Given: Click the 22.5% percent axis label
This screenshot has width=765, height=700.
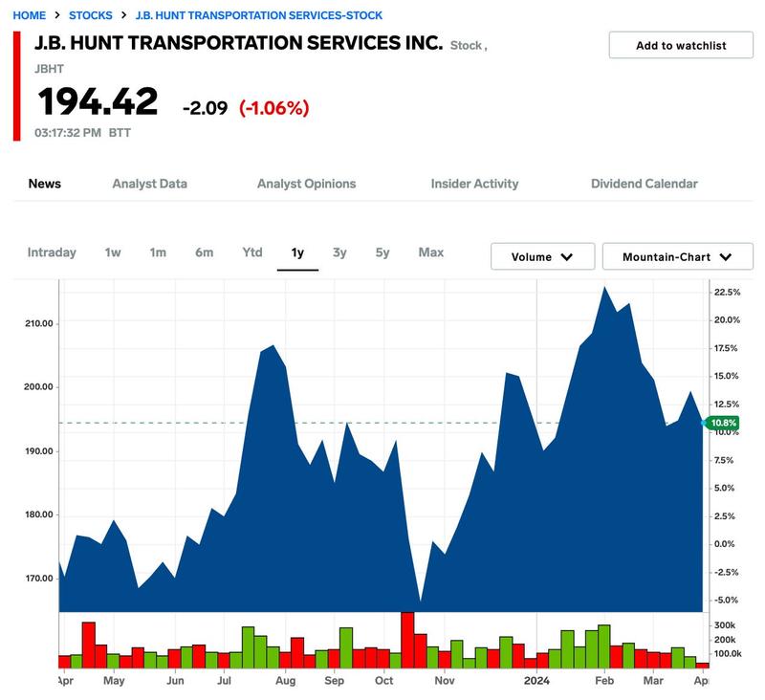Looking at the screenshot, I should (x=727, y=293).
